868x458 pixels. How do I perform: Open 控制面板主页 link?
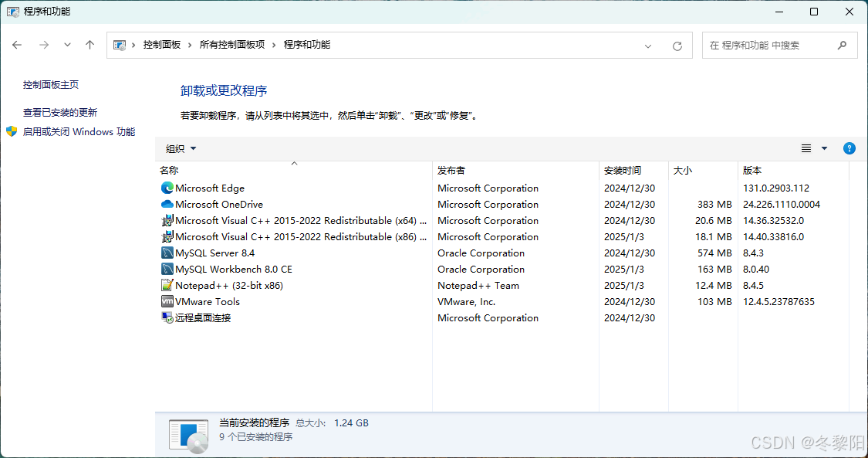(x=51, y=85)
